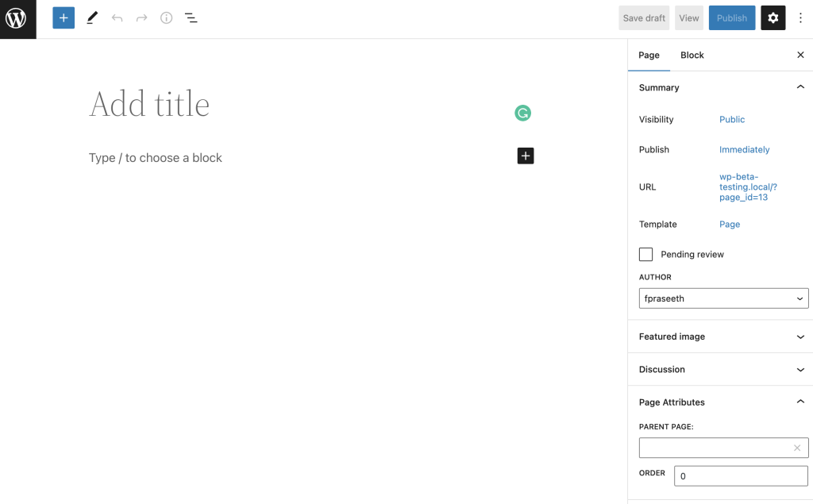Click the Grammarly icon
The height and width of the screenshot is (504, 813).
[x=522, y=113]
